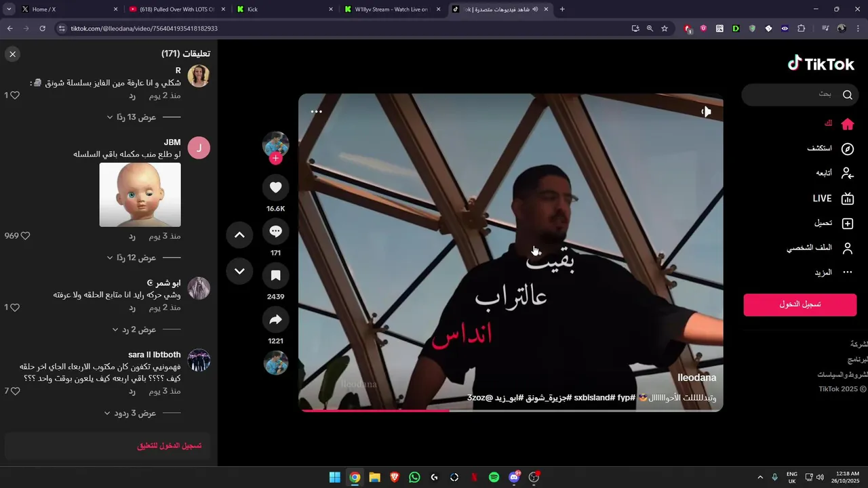Like JBM's comment heart (969)
This screenshot has height=488, width=868.
pos(25,236)
